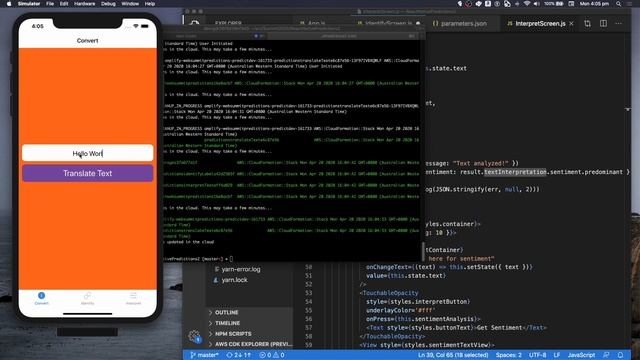
Task: Click the battery 100% indicator
Action: point(554,4)
